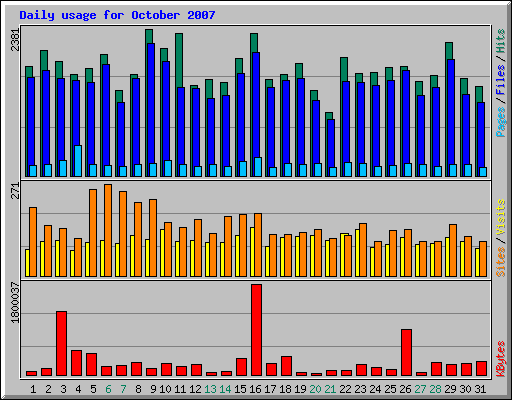Click day 31 on the x-axis
Screen dimensions: 512x400
click(x=480, y=389)
